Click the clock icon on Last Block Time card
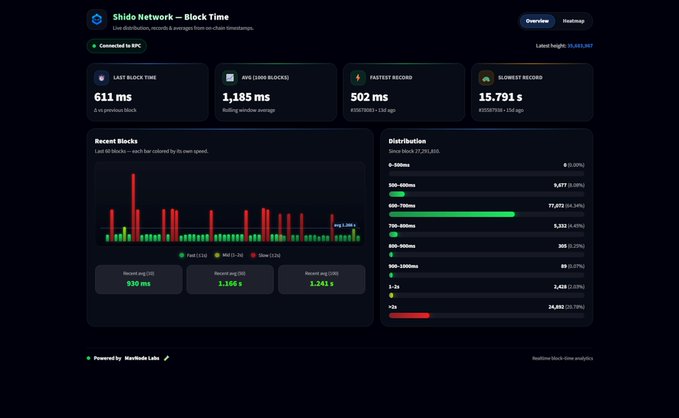Screen dimensions: 679x418 tap(101, 78)
